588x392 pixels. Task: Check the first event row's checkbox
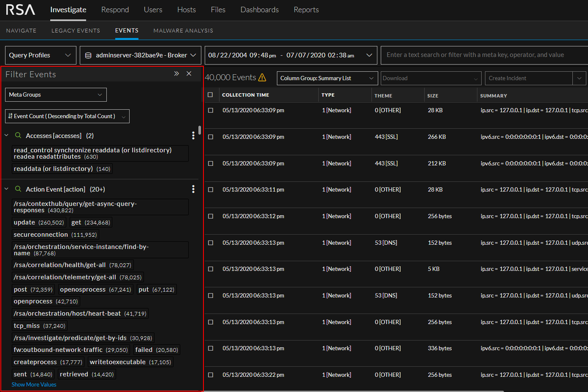tap(210, 110)
